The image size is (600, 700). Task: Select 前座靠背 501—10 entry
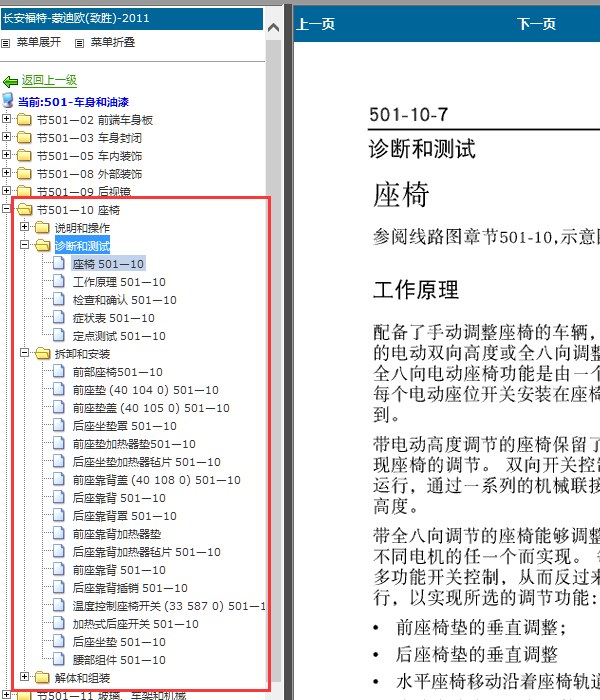click(119, 570)
